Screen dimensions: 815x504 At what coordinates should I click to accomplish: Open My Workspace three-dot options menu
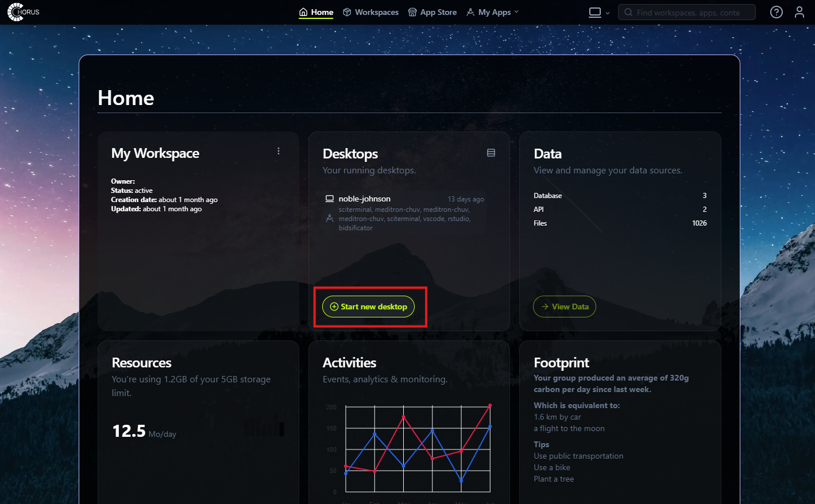(279, 151)
